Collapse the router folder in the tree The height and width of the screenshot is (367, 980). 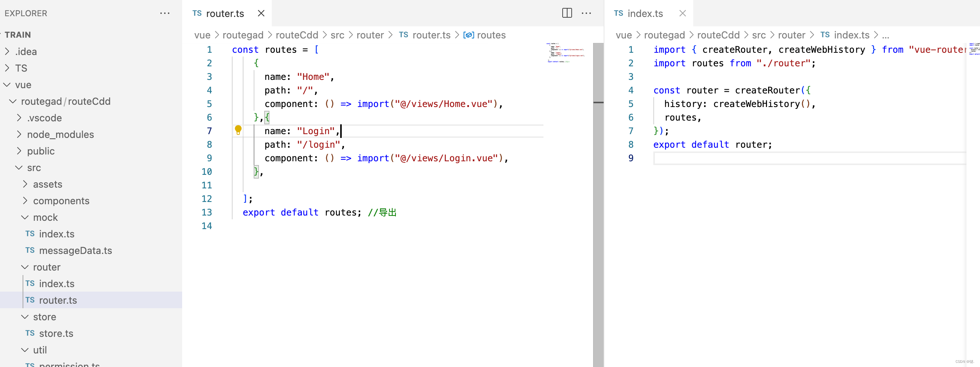coord(91,267)
